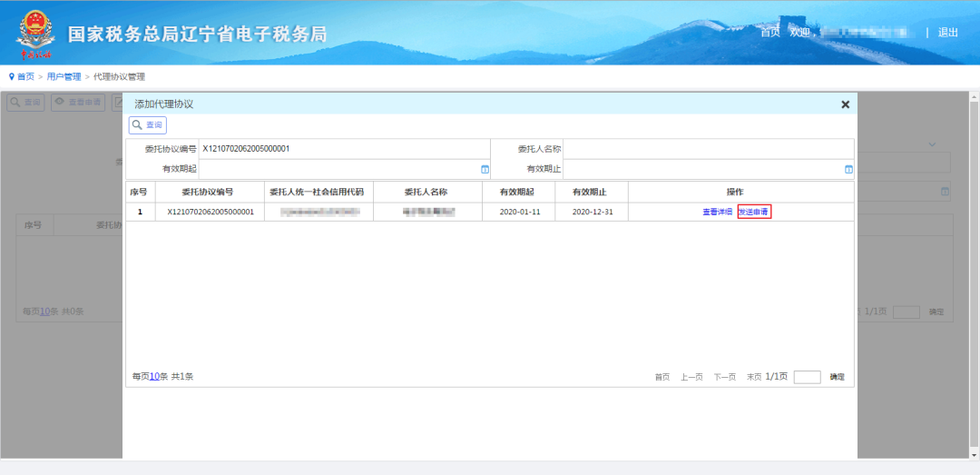The image size is (980, 475).
Task: Click the location pin breadcrumb icon
Action: (x=11, y=76)
